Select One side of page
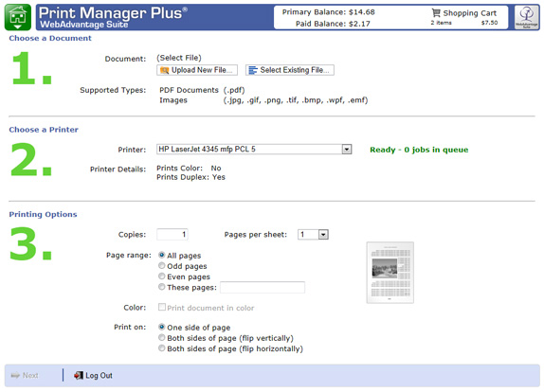The width and height of the screenshot is (544, 392). (162, 327)
